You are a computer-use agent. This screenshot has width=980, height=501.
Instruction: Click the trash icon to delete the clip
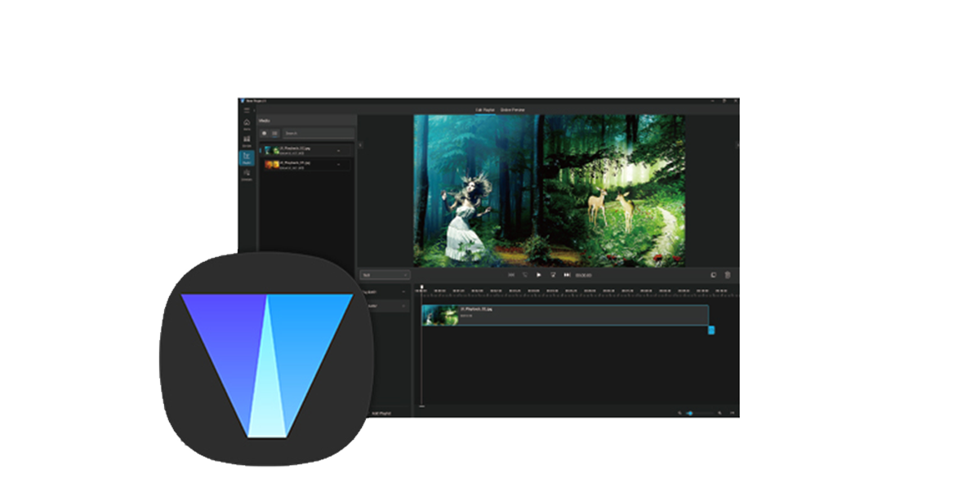point(727,274)
